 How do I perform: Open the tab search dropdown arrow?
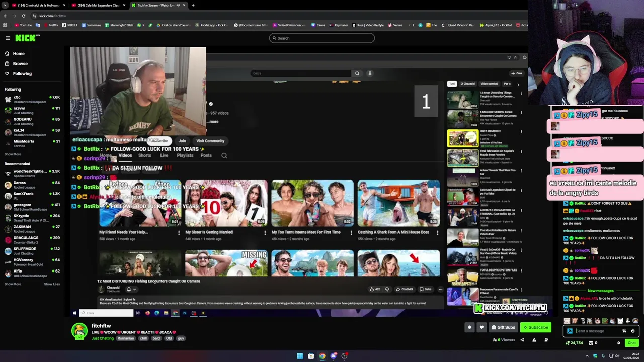pyautogui.click(x=5, y=5)
